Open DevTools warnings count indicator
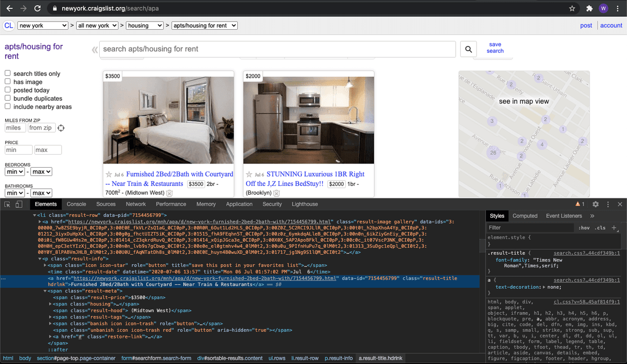 [580, 204]
